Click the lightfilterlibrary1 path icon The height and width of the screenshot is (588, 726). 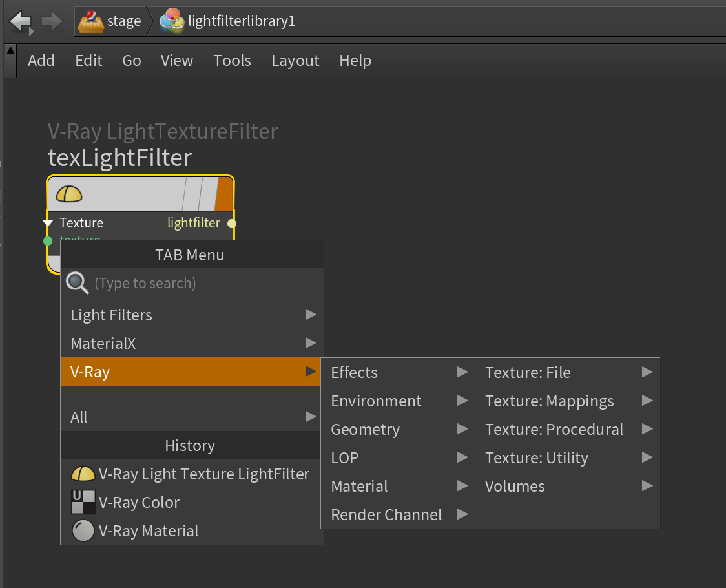pyautogui.click(x=172, y=21)
